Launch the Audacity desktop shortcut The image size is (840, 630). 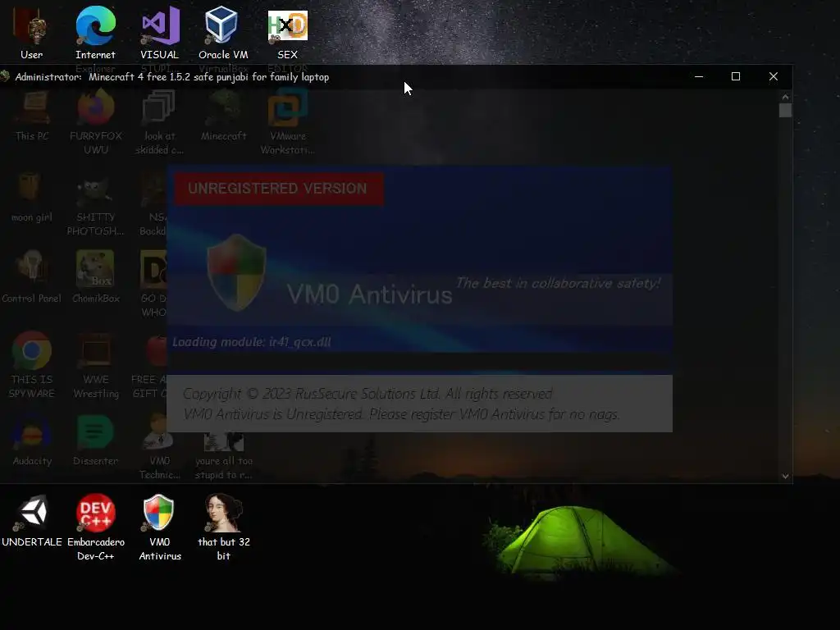pyautogui.click(x=32, y=441)
